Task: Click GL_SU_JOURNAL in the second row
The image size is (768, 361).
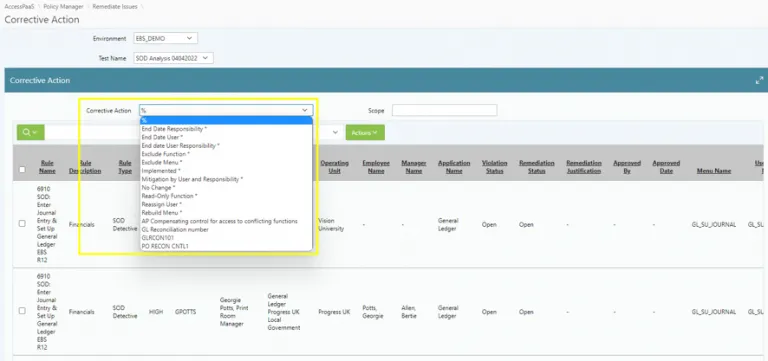Action: (x=714, y=312)
